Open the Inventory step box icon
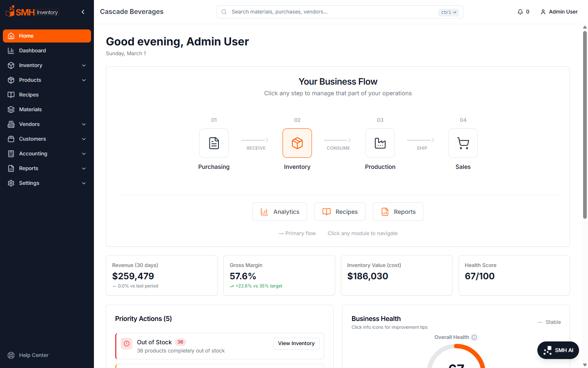The image size is (588, 368). coord(297,143)
